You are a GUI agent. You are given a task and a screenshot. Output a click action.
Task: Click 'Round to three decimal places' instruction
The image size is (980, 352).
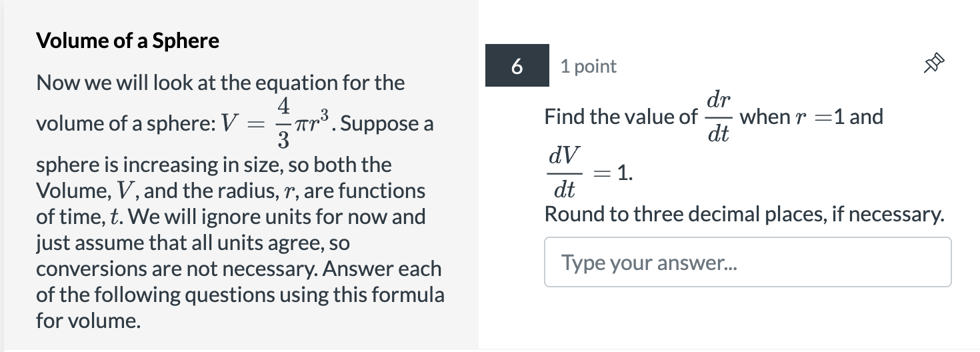(744, 214)
